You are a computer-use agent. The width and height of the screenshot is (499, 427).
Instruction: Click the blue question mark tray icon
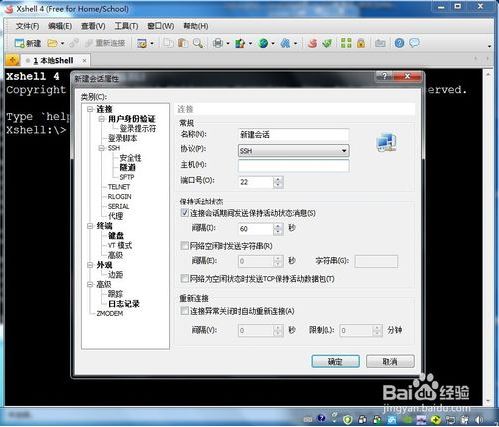click(x=321, y=419)
